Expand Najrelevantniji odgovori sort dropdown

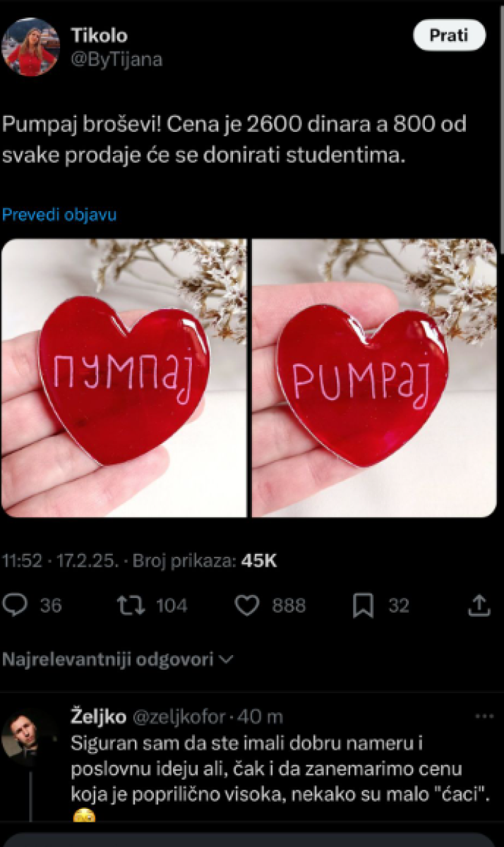coord(117,659)
